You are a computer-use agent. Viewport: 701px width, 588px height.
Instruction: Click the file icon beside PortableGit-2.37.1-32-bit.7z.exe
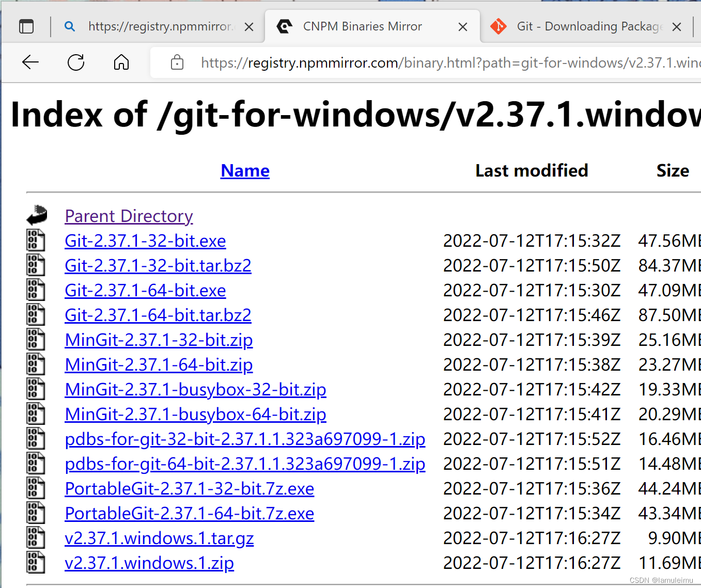click(x=36, y=488)
